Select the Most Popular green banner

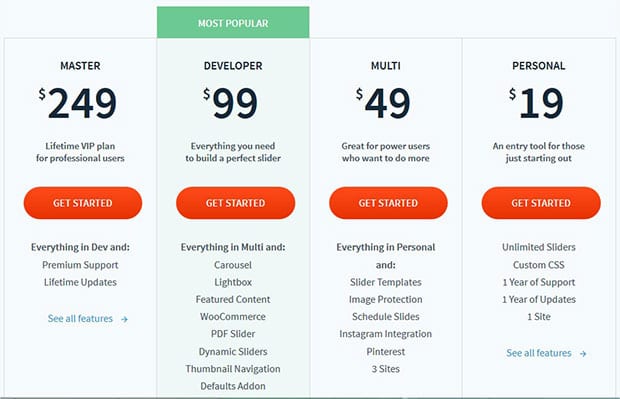tap(233, 23)
